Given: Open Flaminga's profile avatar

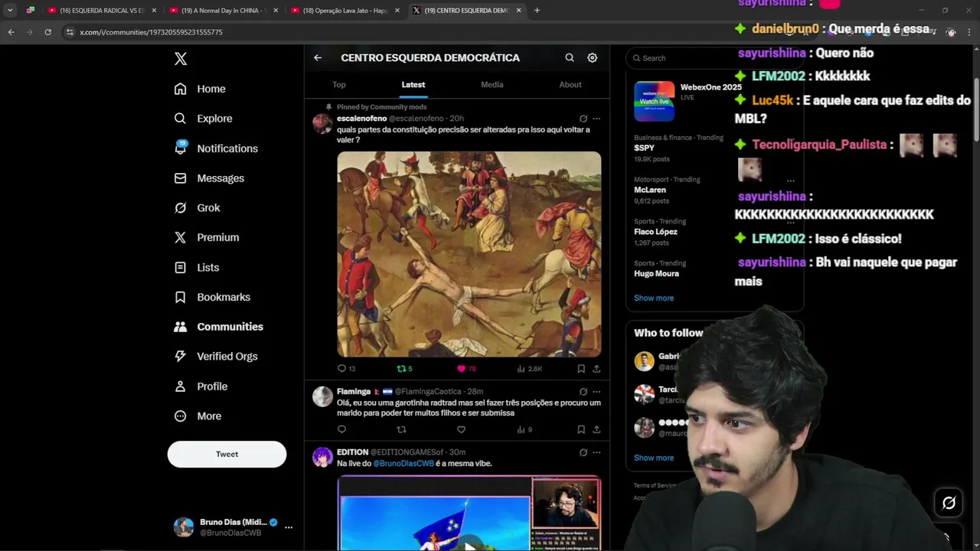Looking at the screenshot, I should pos(322,396).
